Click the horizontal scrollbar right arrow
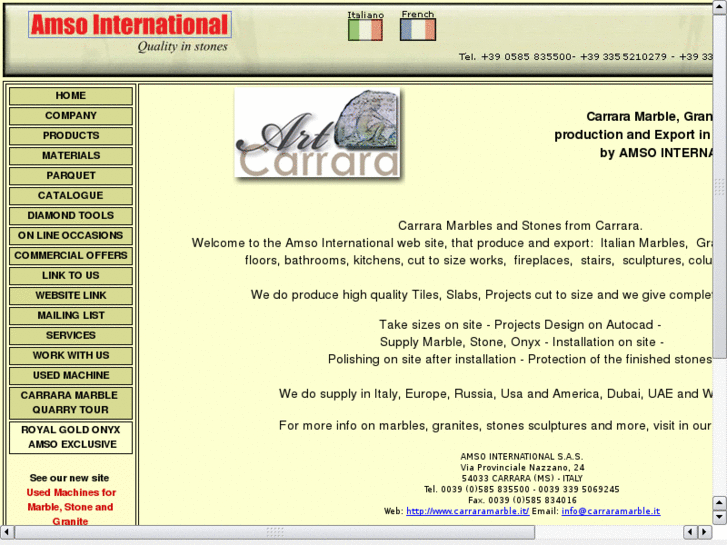 point(705,532)
